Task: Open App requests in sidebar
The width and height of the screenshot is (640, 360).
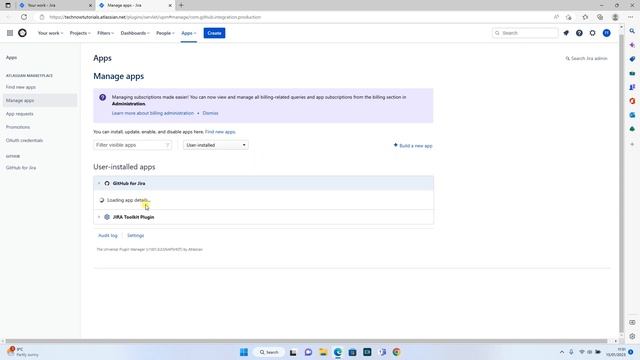Action: click(20, 114)
